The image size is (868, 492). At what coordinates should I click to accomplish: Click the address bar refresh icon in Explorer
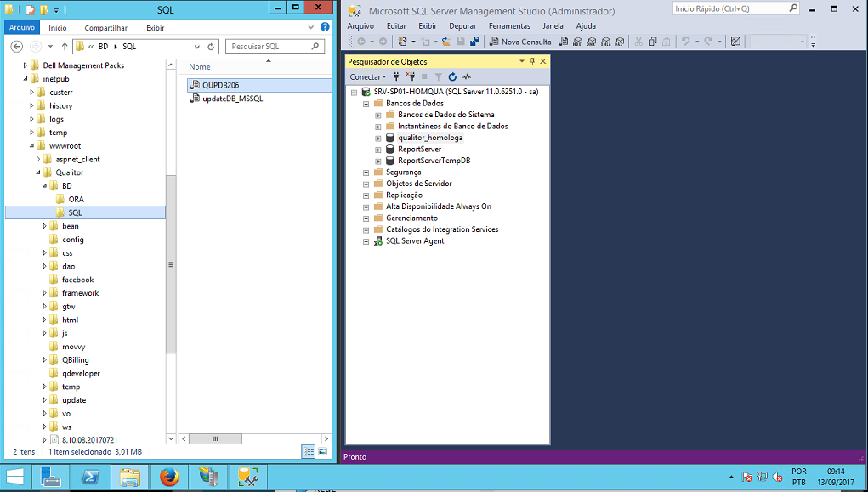pyautogui.click(x=211, y=47)
